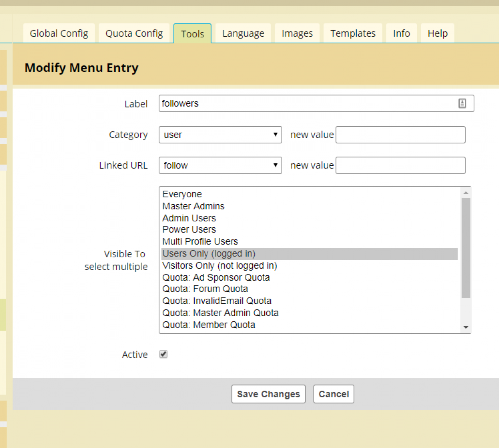Switch to the Global Config tab
Image resolution: width=499 pixels, height=448 pixels.
(59, 34)
